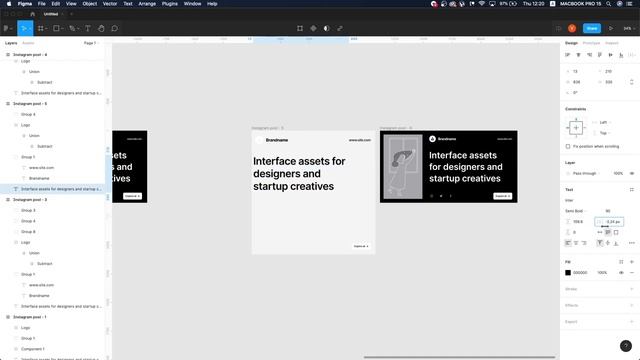Click the Edit object icon in toolbar
Image resolution: width=640 pixels, height=360 pixels.
pyautogui.click(x=300, y=29)
